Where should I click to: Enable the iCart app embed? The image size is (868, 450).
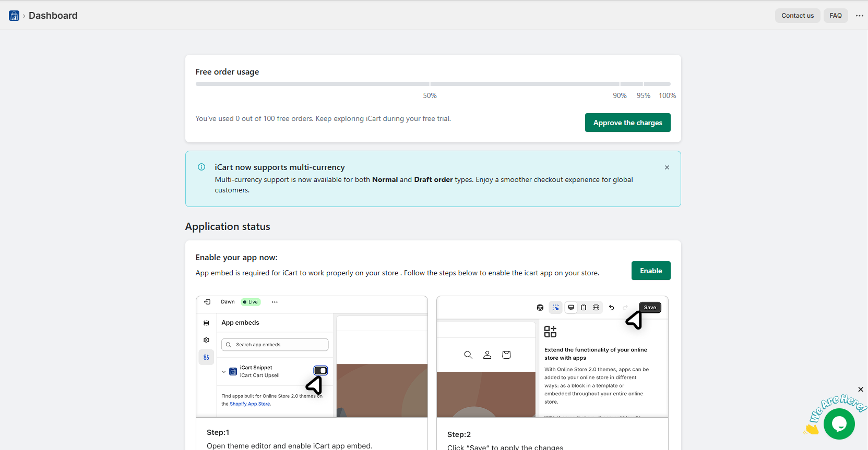click(650, 271)
